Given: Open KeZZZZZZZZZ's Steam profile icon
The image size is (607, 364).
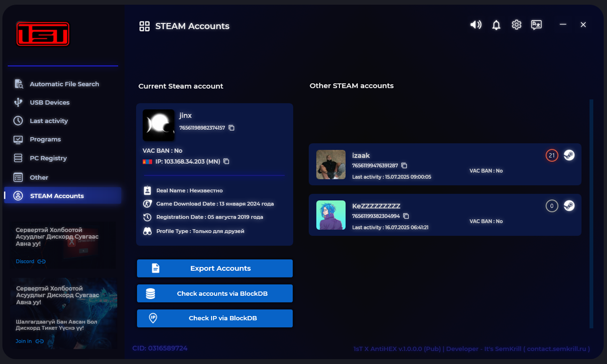Looking at the screenshot, I should pyautogui.click(x=569, y=206).
